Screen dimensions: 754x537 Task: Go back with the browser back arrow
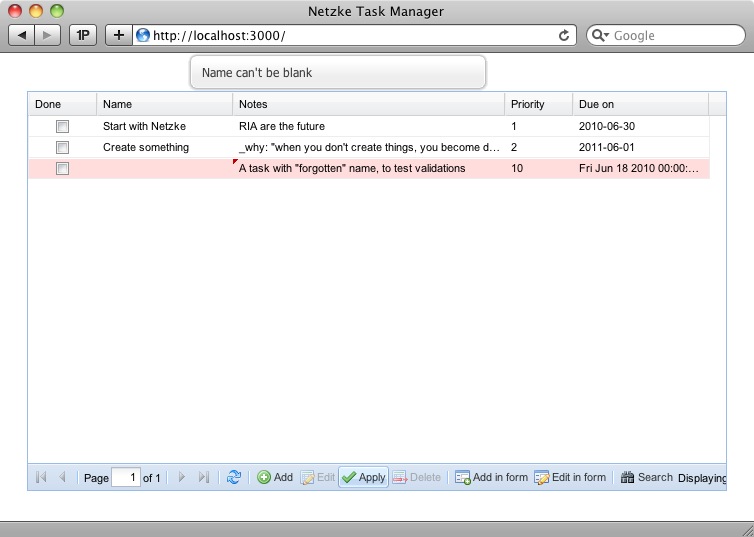22,35
